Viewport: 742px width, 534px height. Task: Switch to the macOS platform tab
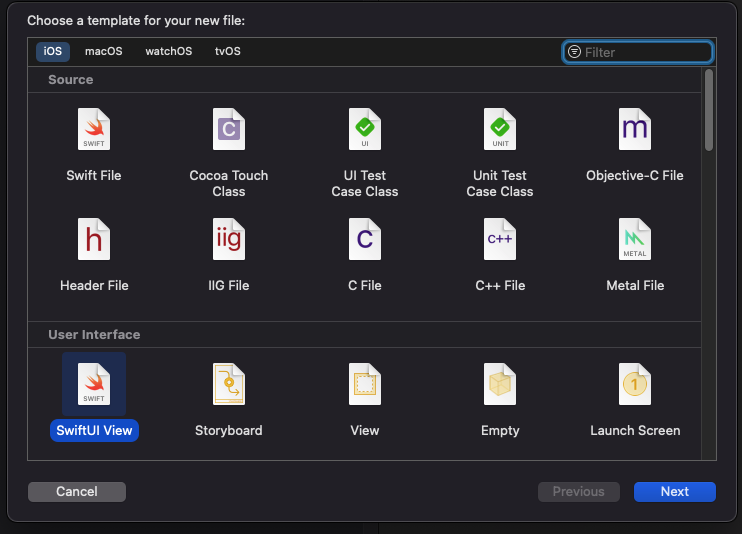pos(104,51)
